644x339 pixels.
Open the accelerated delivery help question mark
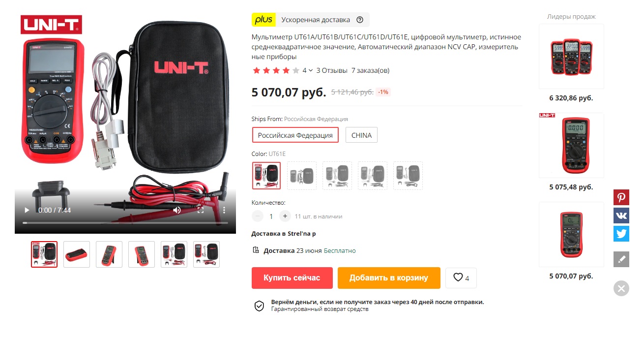click(360, 20)
